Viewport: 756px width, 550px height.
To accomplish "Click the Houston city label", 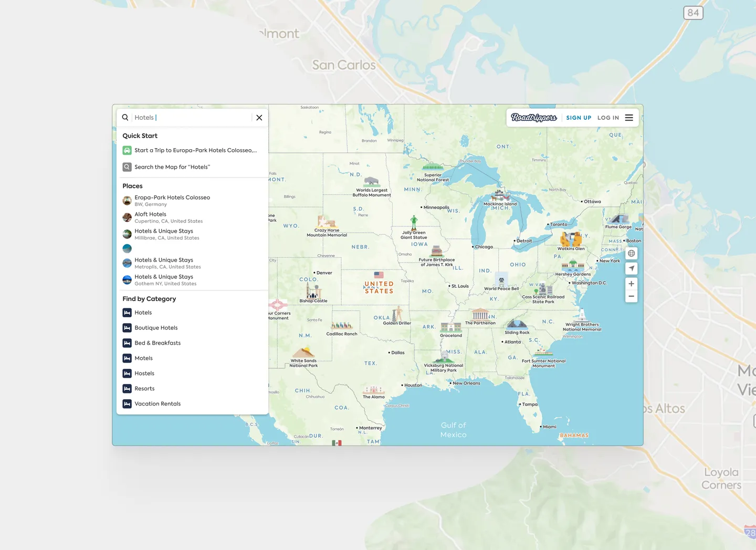I will (412, 386).
